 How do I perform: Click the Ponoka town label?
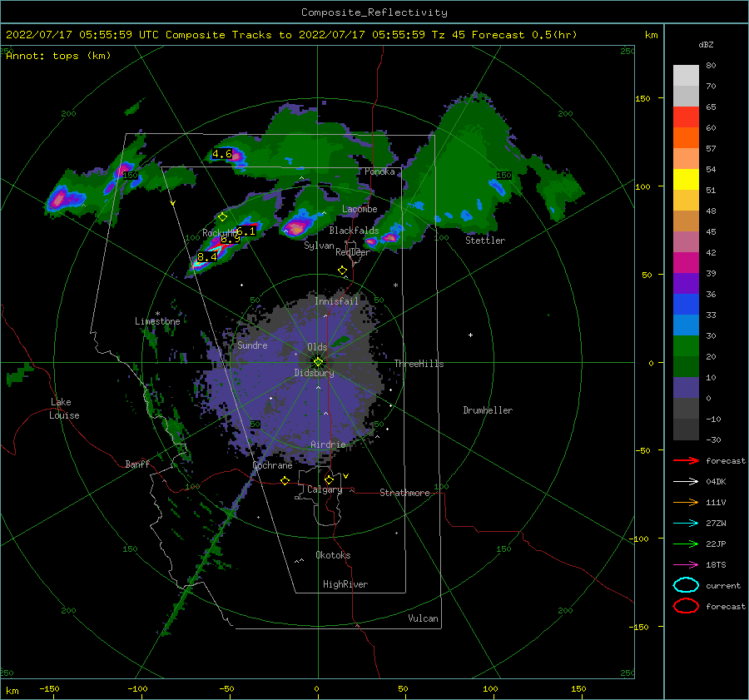pyautogui.click(x=379, y=171)
